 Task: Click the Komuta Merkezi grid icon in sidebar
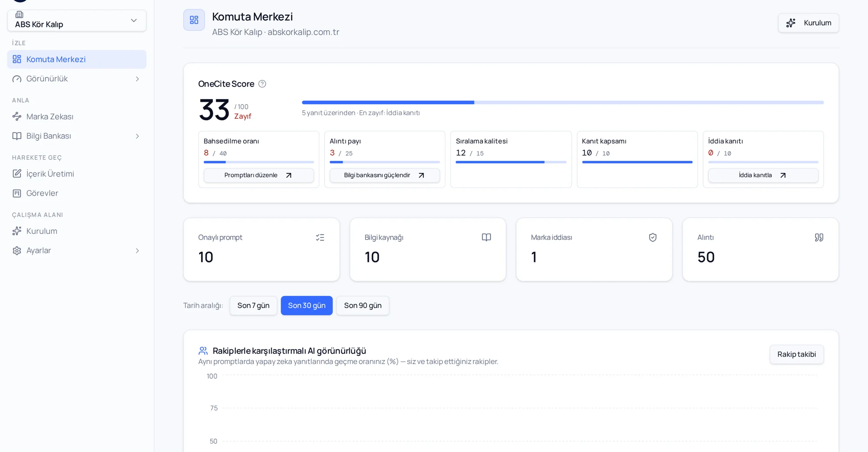click(17, 59)
